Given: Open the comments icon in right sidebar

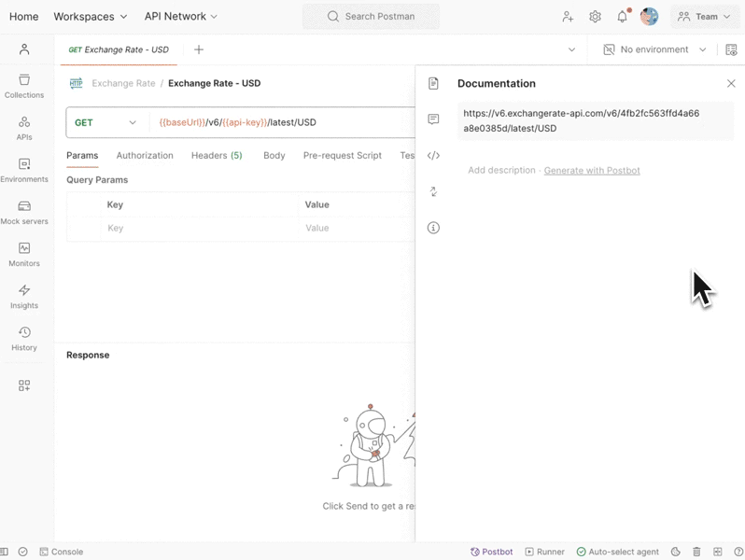Looking at the screenshot, I should [x=433, y=119].
